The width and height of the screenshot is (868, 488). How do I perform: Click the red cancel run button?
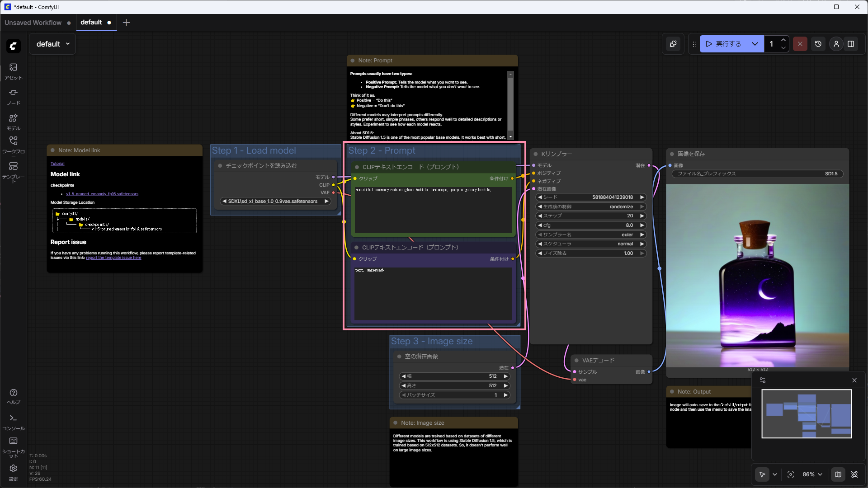tap(800, 44)
